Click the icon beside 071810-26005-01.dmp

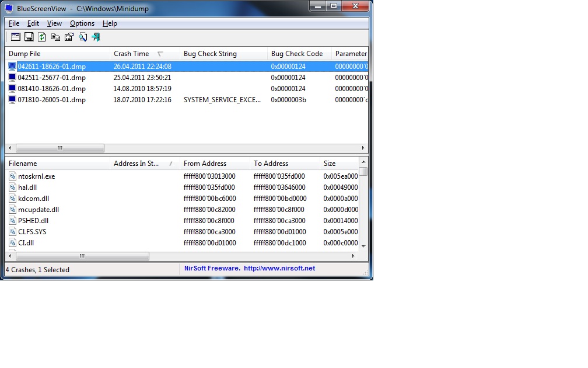[12, 100]
